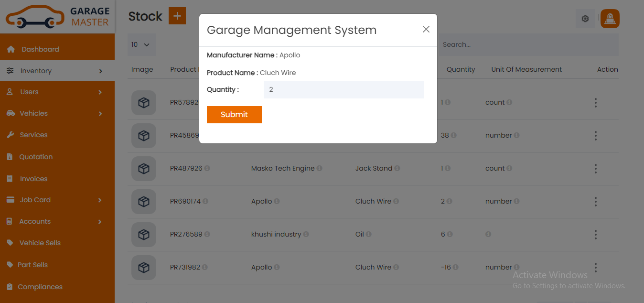Screen dimensions: 644x303
Task: Open three-dot menu for PR276589 row
Action: pyautogui.click(x=595, y=235)
